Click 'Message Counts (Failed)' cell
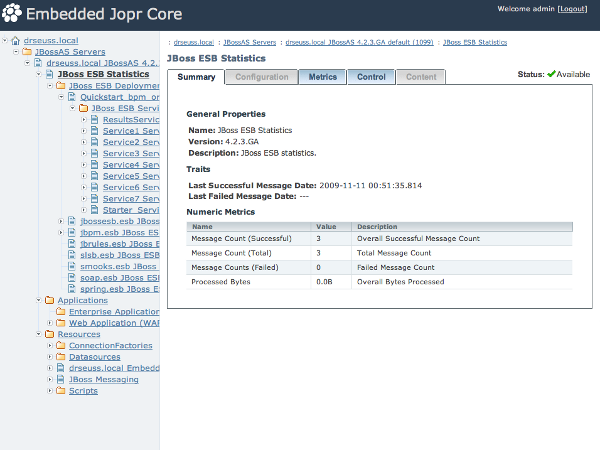Viewport: 600px width, 450px height. click(235, 267)
